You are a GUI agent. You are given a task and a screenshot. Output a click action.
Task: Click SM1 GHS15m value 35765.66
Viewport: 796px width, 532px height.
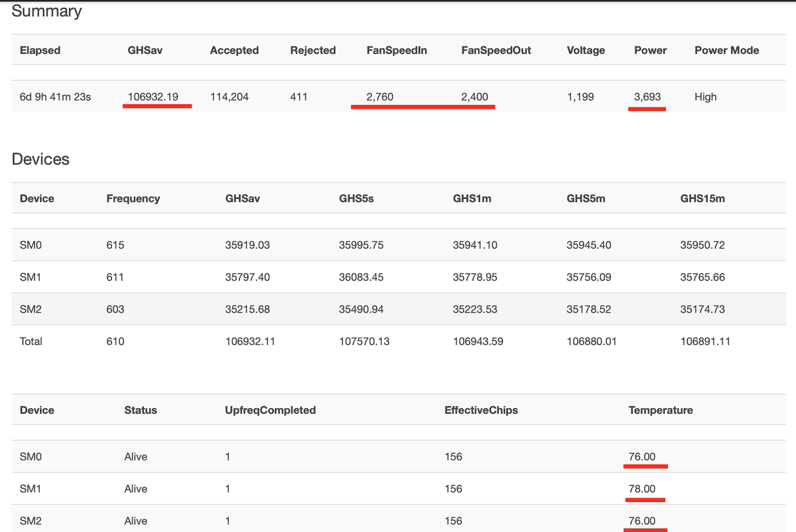[x=702, y=277]
